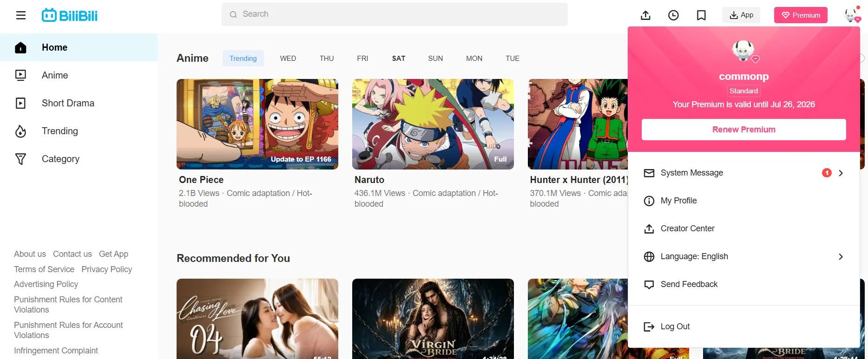Open About us footer link
868x359 pixels.
pyautogui.click(x=30, y=254)
